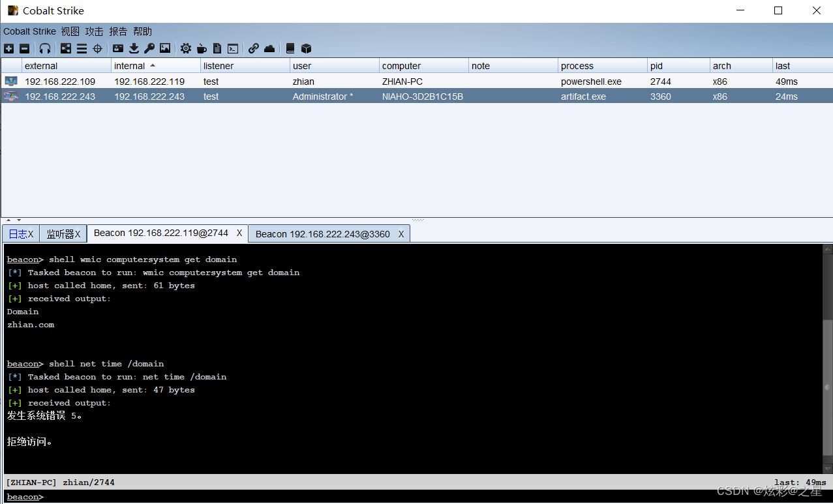Click the console scrollbar up arrow
833x504 pixels.
click(x=827, y=249)
